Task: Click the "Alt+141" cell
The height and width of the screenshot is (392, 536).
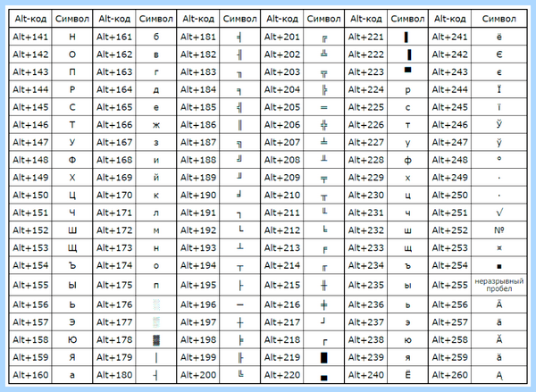Action: click(30, 37)
